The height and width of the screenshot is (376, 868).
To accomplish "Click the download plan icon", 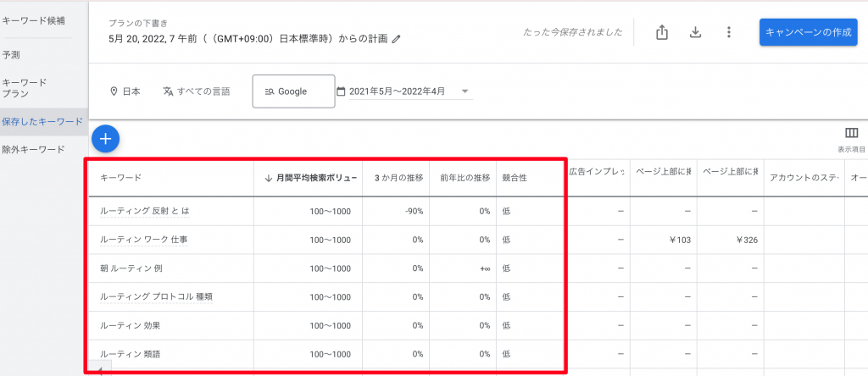I will pos(695,32).
